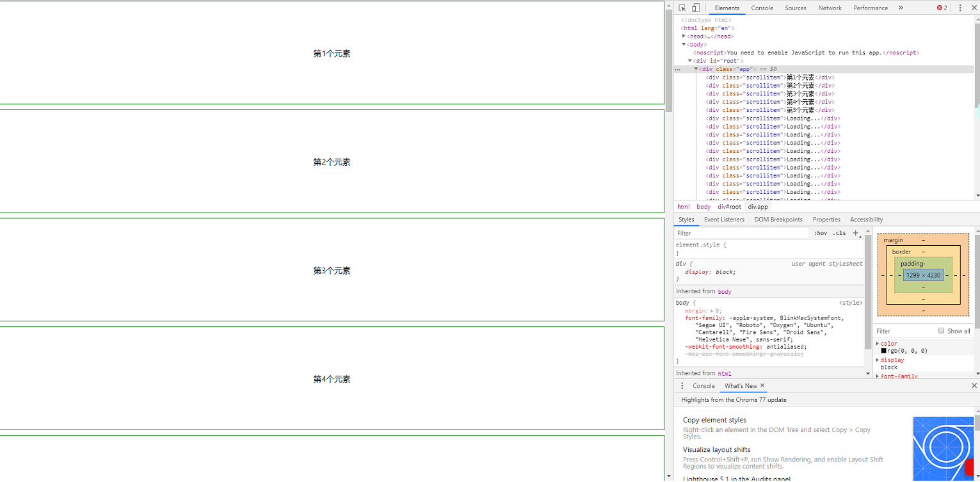Open the Performance tab

click(871, 8)
